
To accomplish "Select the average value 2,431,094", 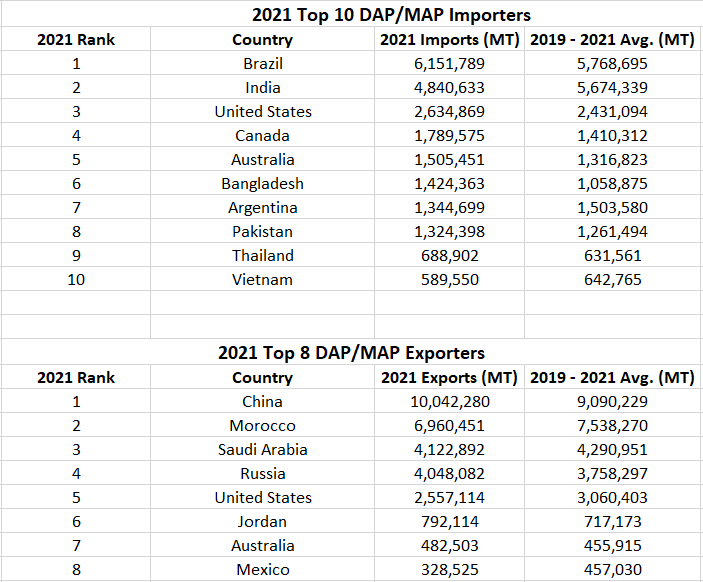I will tap(612, 112).
